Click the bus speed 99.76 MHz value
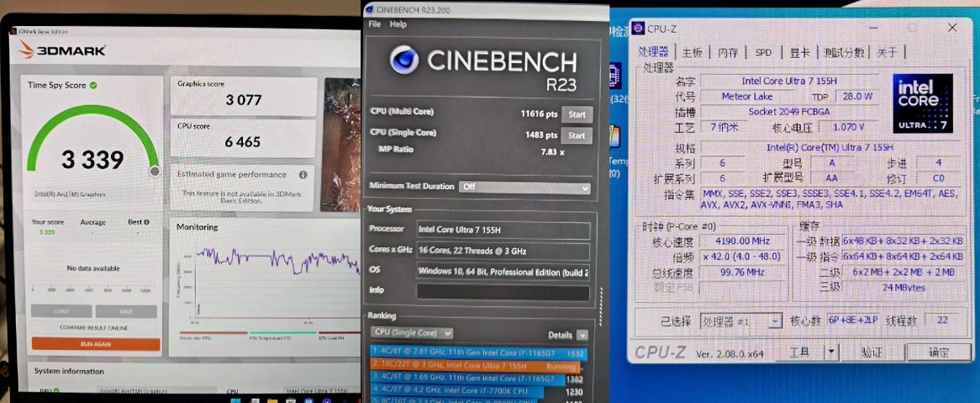 tap(744, 273)
